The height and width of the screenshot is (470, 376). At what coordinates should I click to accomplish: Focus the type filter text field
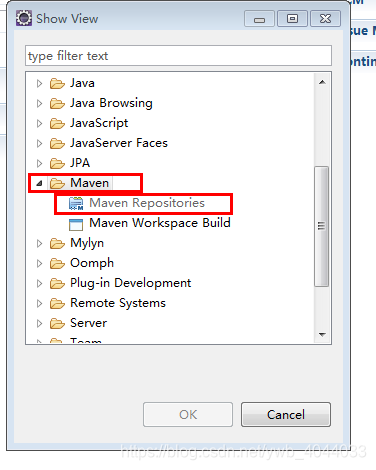[178, 56]
